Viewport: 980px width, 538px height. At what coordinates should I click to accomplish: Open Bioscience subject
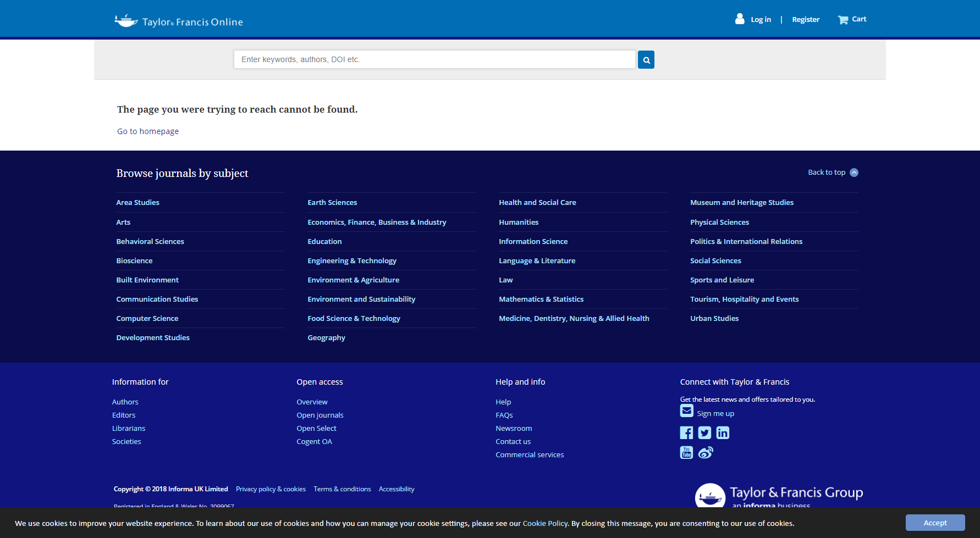(134, 261)
